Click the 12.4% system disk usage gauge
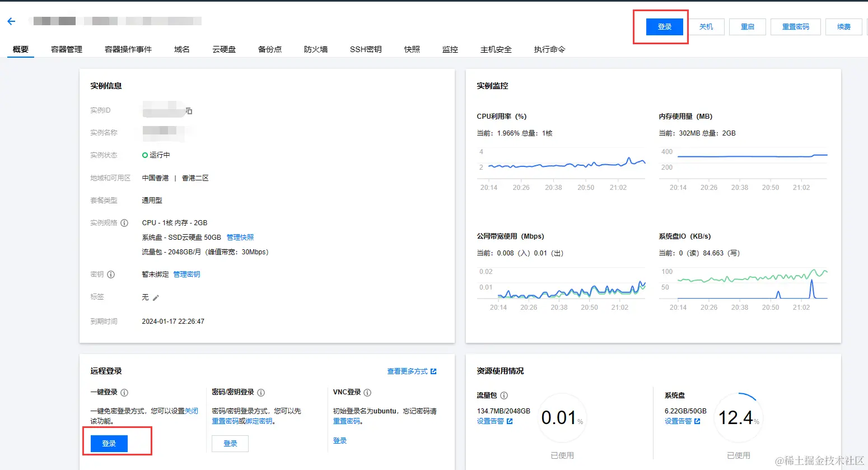Image resolution: width=868 pixels, height=470 pixels. click(739, 417)
